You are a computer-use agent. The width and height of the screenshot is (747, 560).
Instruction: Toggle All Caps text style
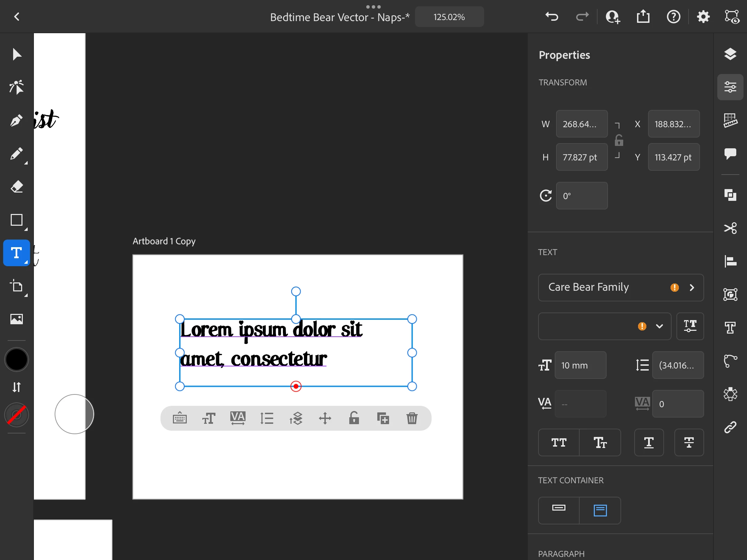click(559, 442)
